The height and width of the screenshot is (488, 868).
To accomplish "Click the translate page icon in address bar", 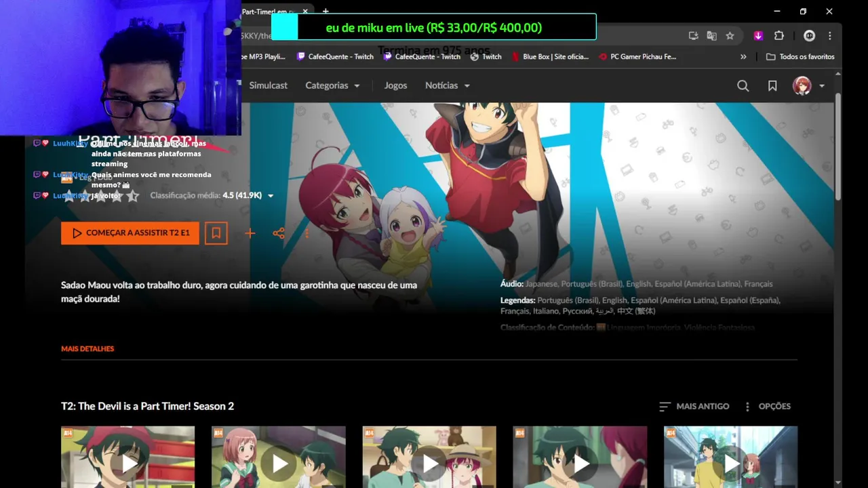I will click(x=711, y=36).
